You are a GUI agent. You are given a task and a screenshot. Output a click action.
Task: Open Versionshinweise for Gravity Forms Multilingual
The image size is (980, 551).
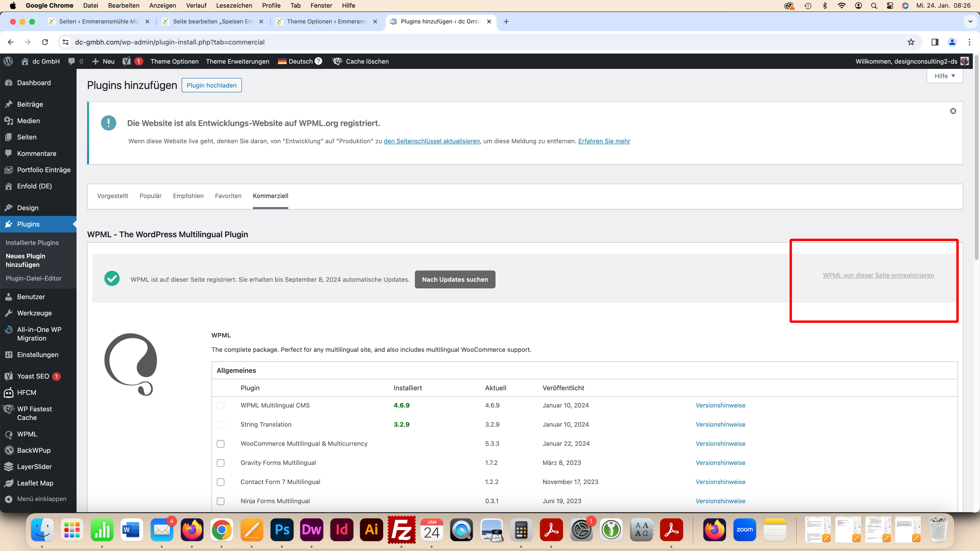[721, 463]
